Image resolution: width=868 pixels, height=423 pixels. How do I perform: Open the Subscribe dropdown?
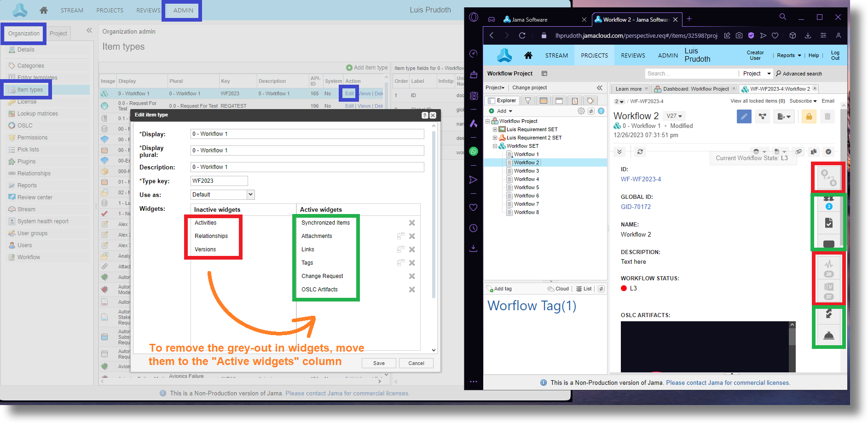click(803, 101)
